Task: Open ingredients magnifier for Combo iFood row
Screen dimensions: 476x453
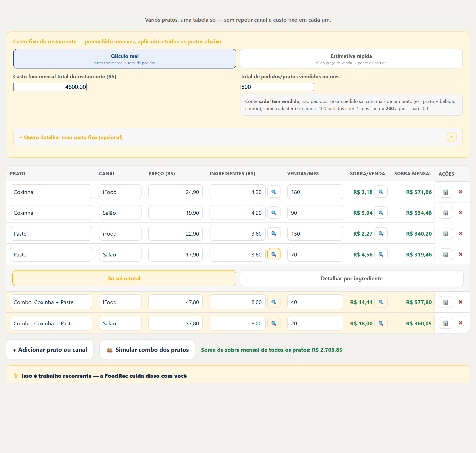Action: pyautogui.click(x=274, y=302)
